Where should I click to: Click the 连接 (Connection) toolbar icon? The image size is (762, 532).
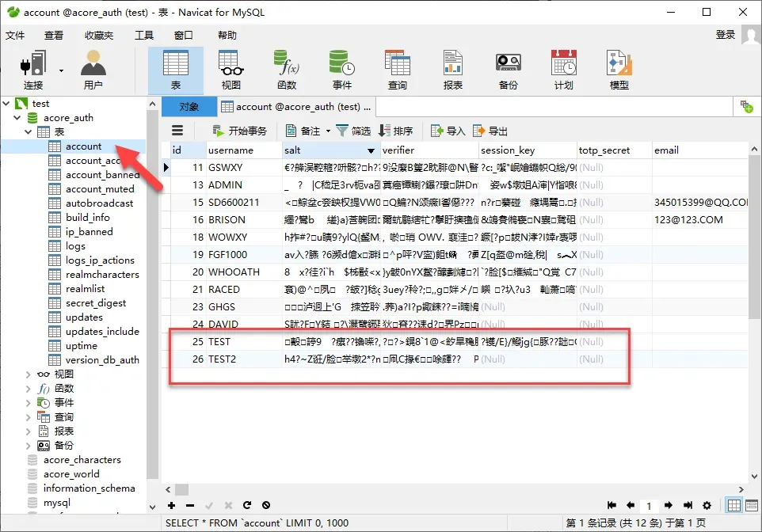[x=33, y=70]
